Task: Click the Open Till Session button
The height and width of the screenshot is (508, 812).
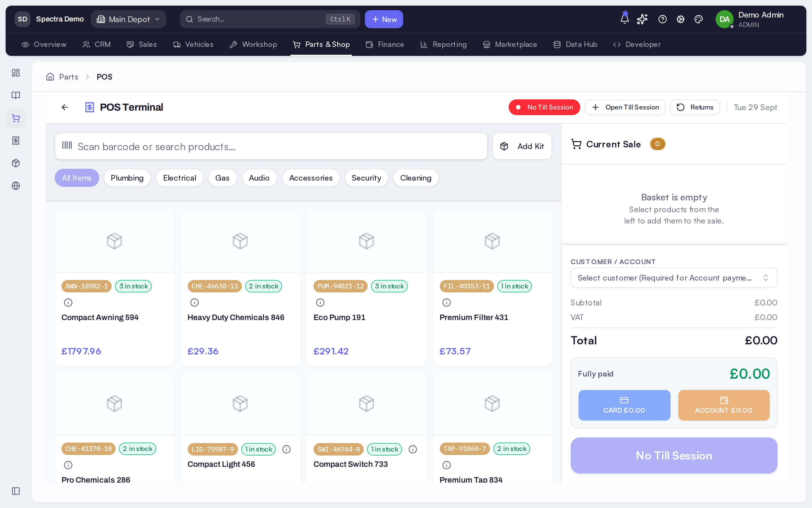Action: [x=625, y=107]
